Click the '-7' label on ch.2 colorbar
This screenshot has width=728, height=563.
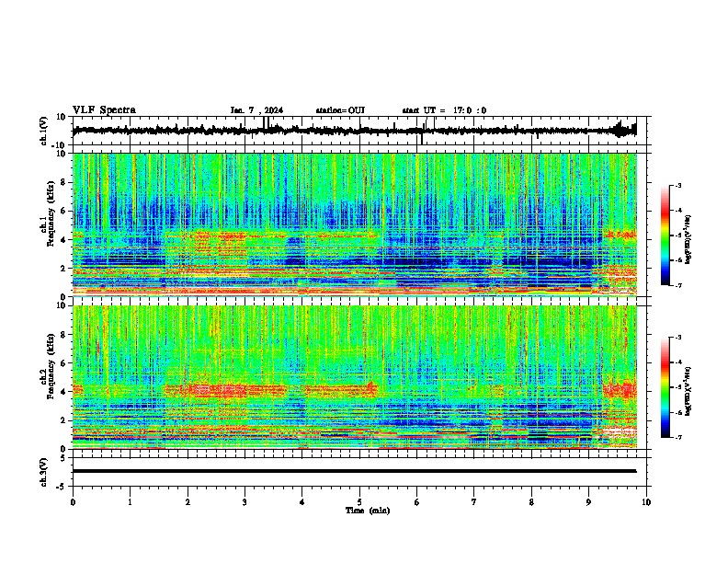click(677, 437)
